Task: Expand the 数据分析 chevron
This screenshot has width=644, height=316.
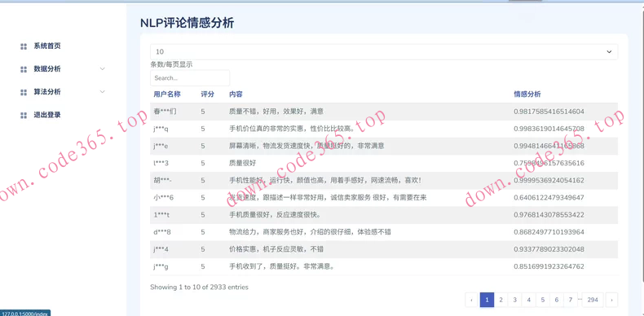Action: (x=103, y=69)
